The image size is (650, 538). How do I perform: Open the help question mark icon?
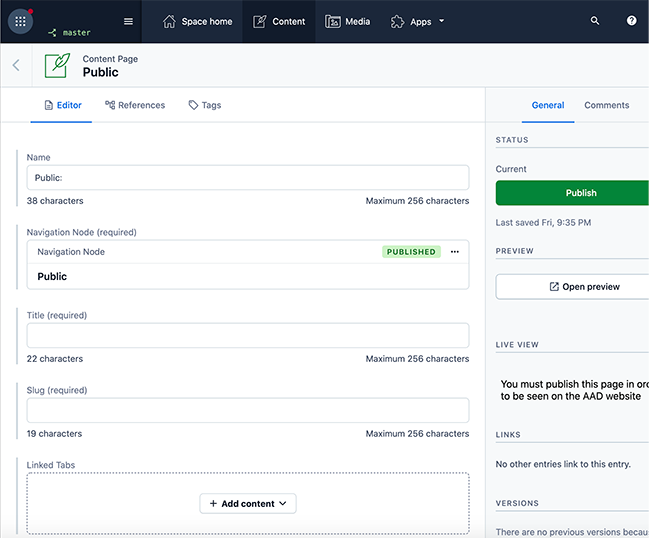pyautogui.click(x=631, y=21)
